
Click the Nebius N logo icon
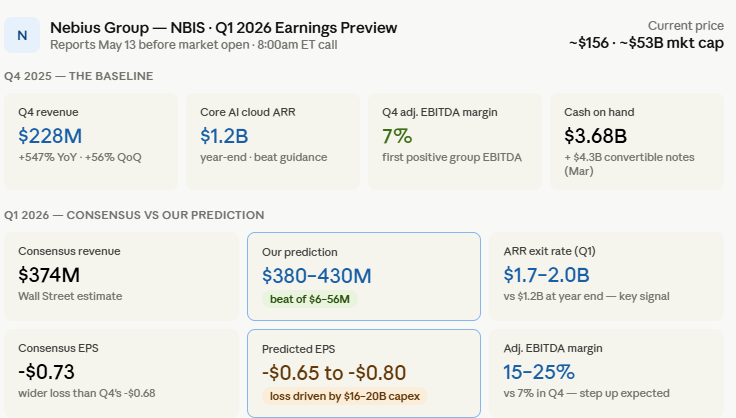[x=22, y=35]
